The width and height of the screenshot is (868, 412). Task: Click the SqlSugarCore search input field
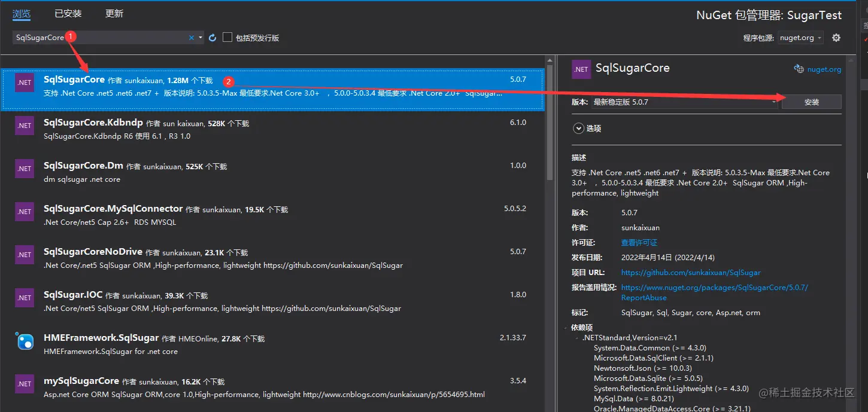click(100, 37)
